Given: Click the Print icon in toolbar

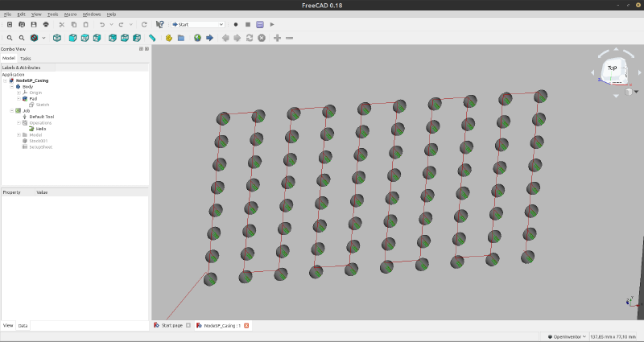Looking at the screenshot, I should [x=45, y=25].
